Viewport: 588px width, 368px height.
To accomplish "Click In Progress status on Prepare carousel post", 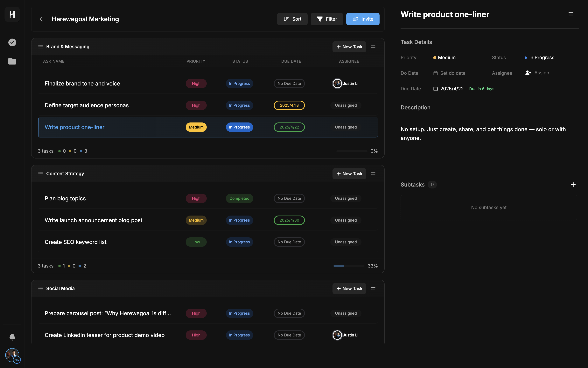I will click(x=239, y=313).
